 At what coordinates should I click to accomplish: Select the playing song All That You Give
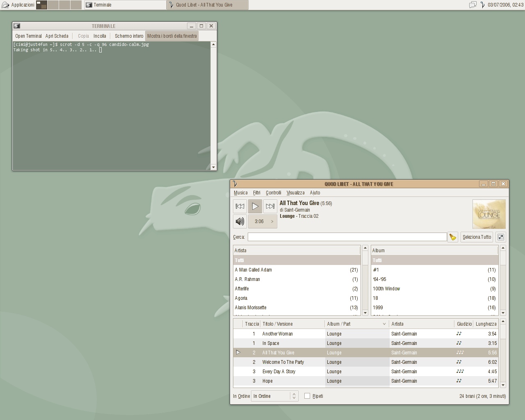click(366, 353)
